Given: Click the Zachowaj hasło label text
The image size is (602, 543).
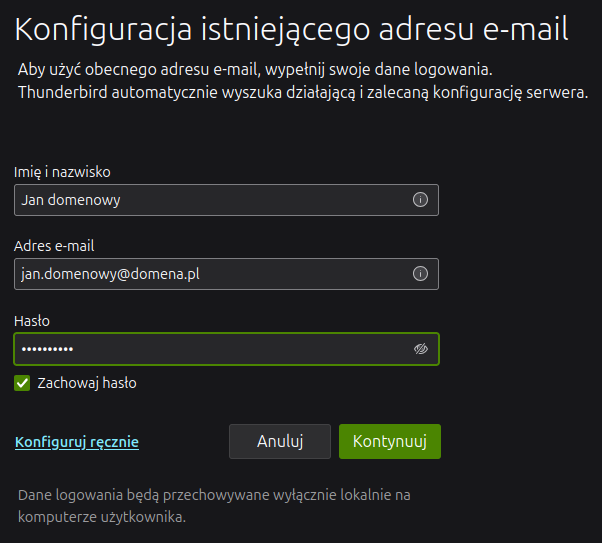Looking at the screenshot, I should [87, 383].
